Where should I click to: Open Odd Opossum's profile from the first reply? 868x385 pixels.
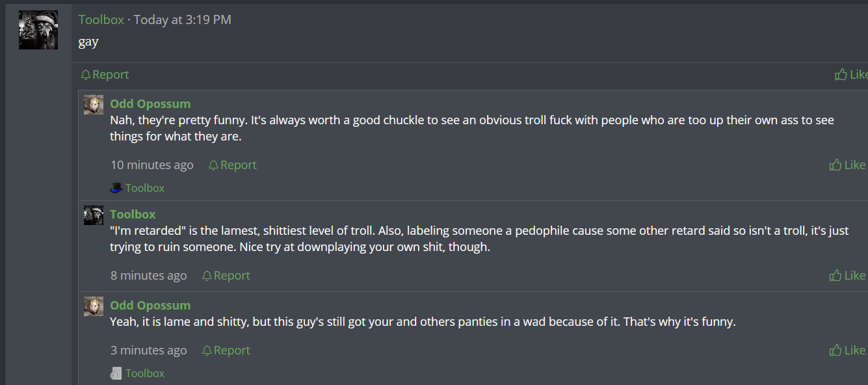(150, 104)
